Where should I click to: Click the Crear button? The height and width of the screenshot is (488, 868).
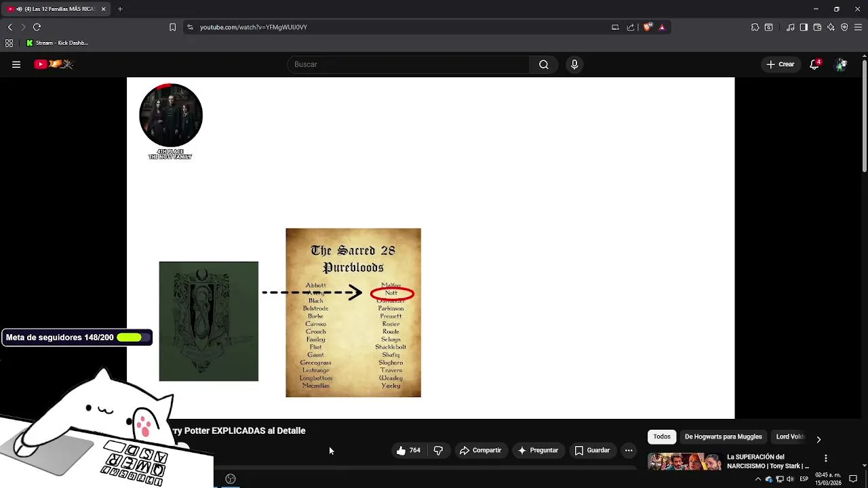point(781,64)
